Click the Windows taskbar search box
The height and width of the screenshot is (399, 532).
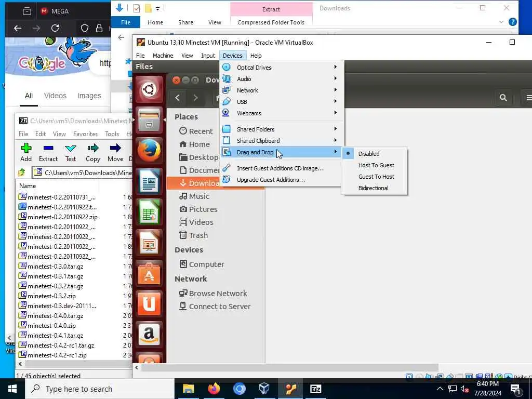tap(100, 389)
